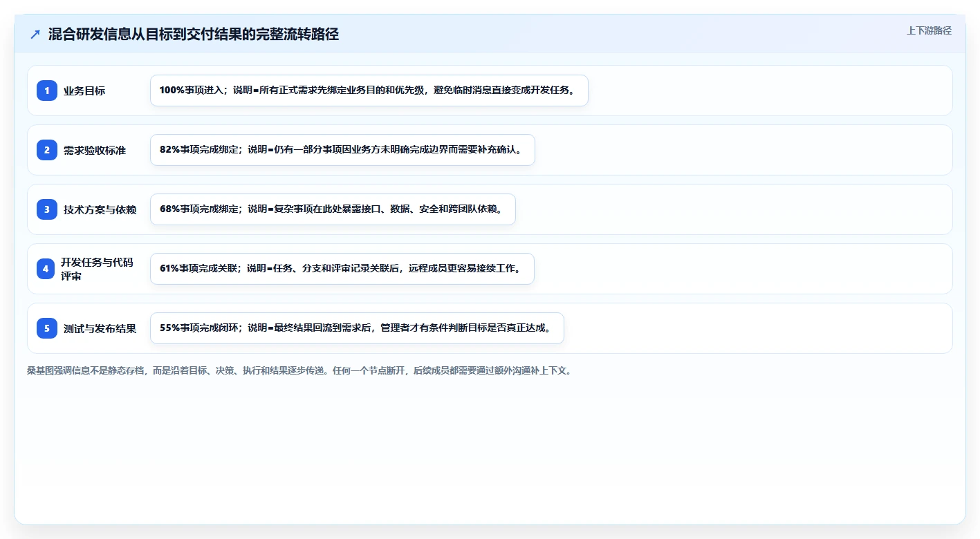980x539 pixels.
Task: Select the 需求验收标准 step label
Action: tap(95, 150)
